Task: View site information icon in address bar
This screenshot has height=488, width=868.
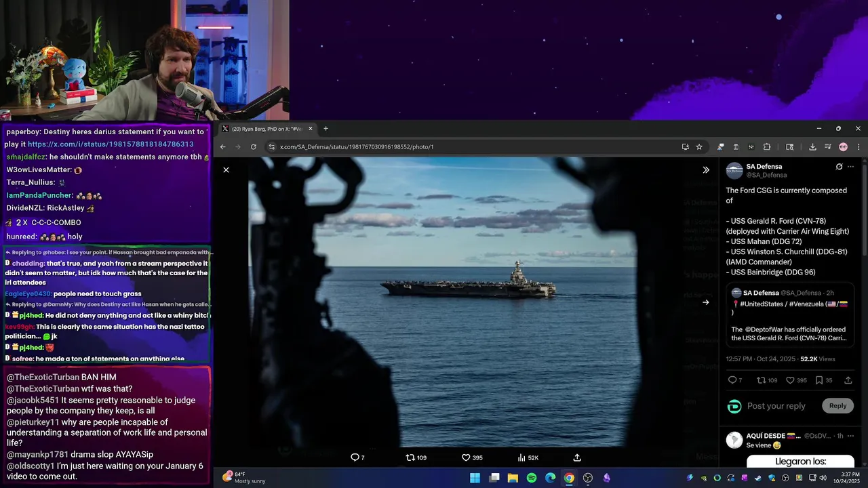Action: point(271,146)
